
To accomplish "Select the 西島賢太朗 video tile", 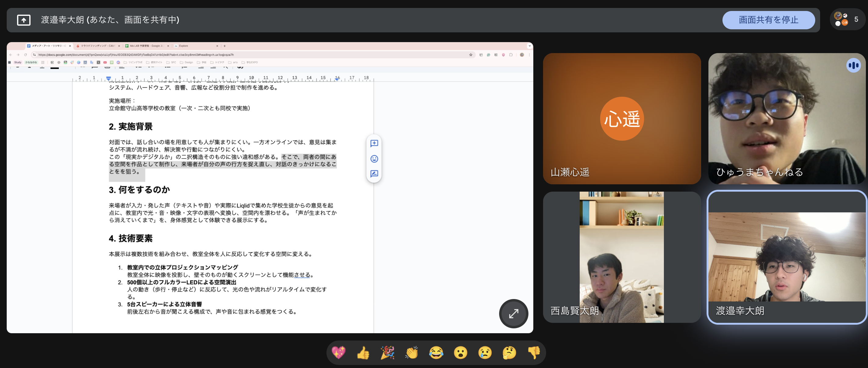I will [x=622, y=257].
